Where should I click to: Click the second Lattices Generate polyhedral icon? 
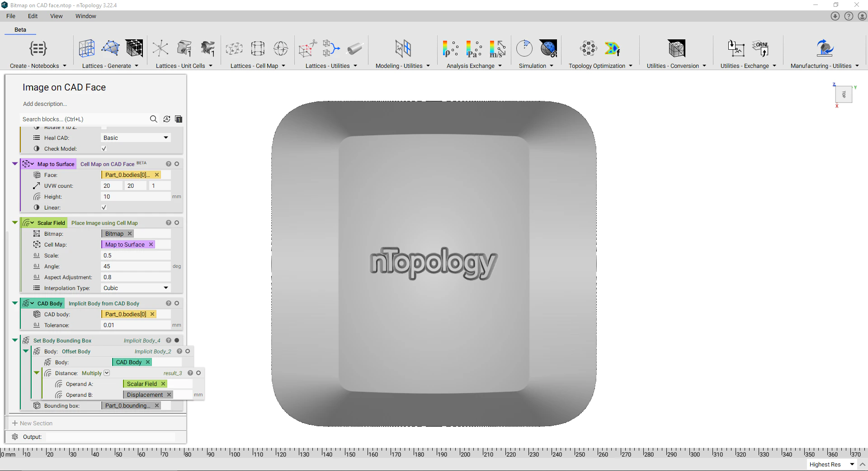(110, 48)
